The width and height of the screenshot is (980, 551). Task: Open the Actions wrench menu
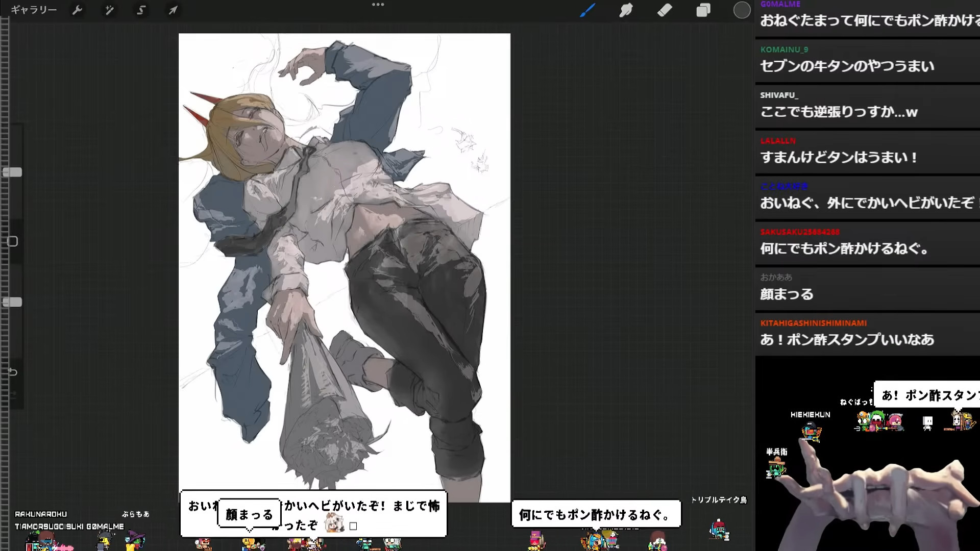pos(77,10)
